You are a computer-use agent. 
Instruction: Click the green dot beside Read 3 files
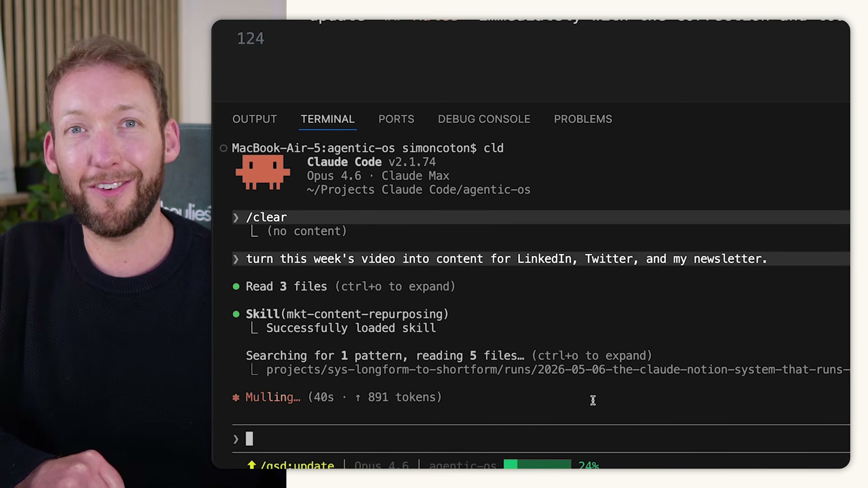coord(236,286)
